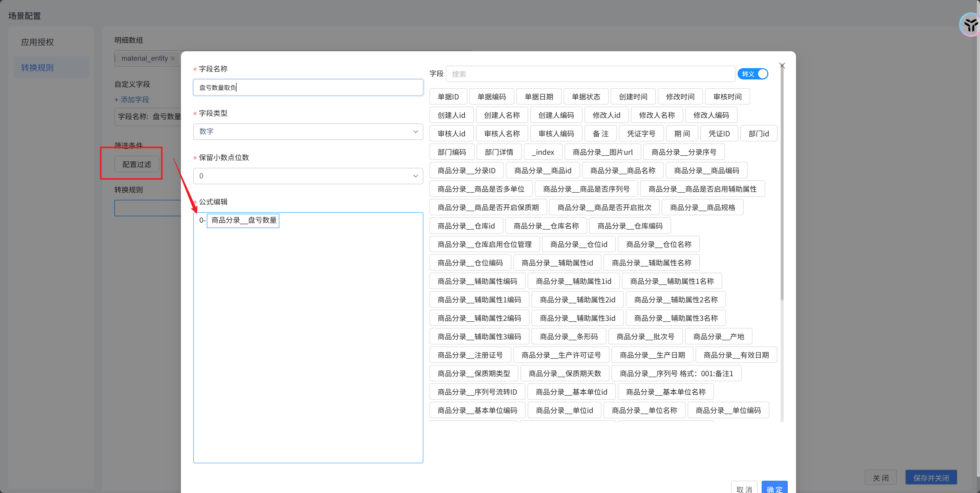Screen dimensions: 980x493
Task: Switch to 应用授权 sidebar tab
Action: [37, 42]
